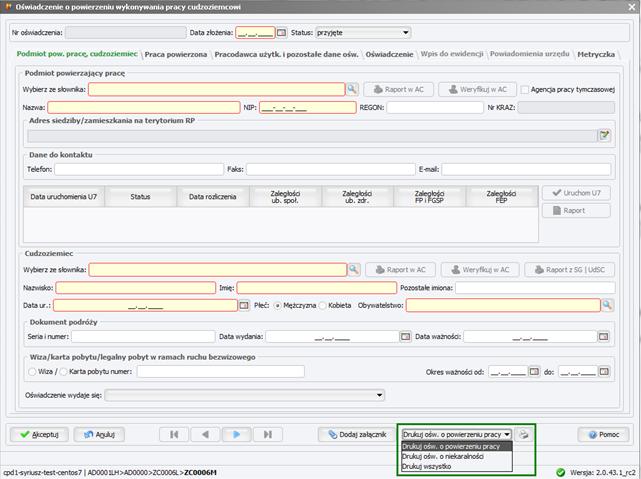Choose Drukuj wszystko option

(457, 466)
